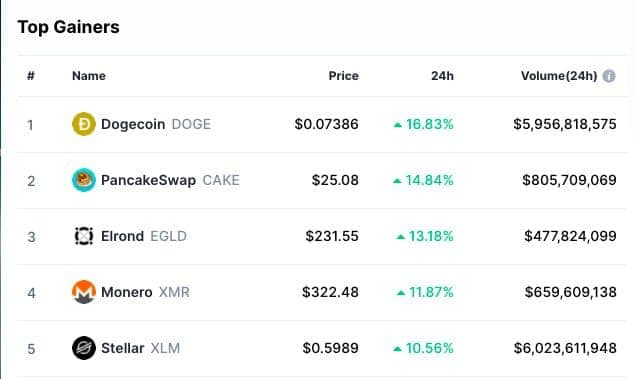Open the Elrond name link
The image size is (637, 379).
coord(122,236)
